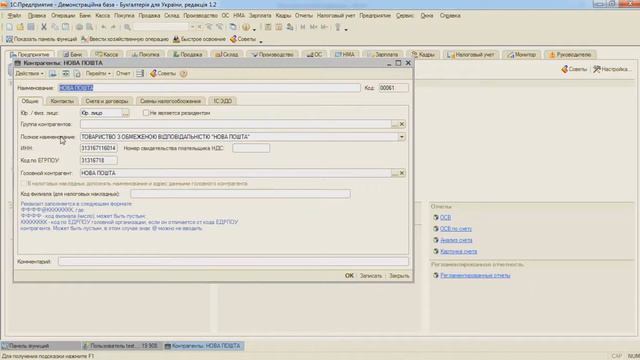Toggle disabled checkbox about tax invoices addition
The height and width of the screenshot is (360, 640).
[23, 183]
